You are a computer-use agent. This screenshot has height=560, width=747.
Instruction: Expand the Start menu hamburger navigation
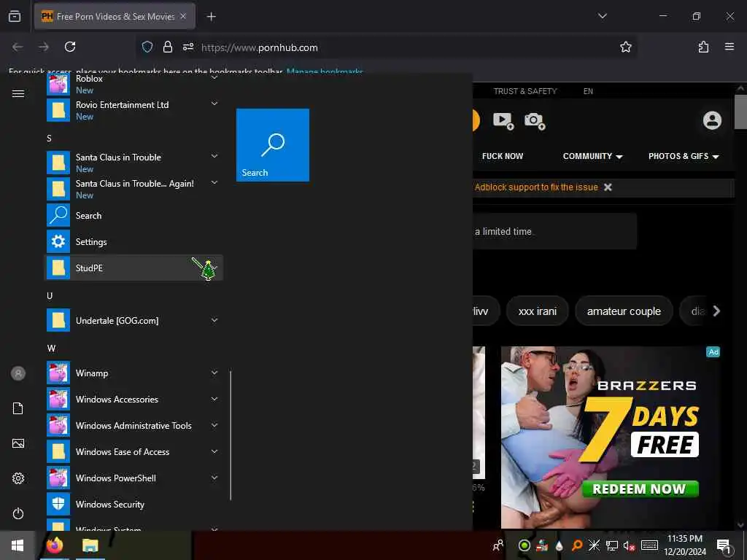(18, 94)
